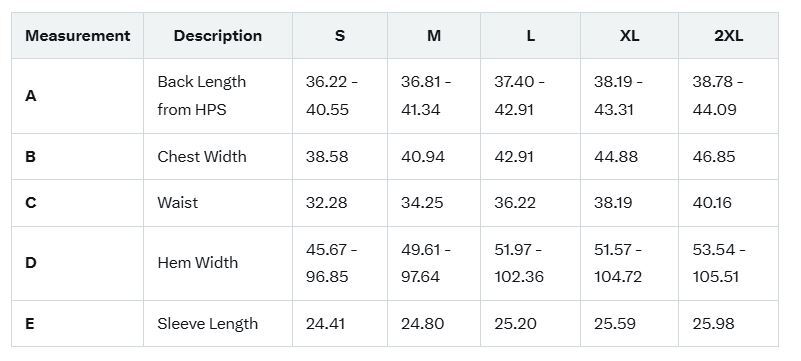The width and height of the screenshot is (801, 361).
Task: Click the 25.20 sleeve length value
Action: [515, 324]
